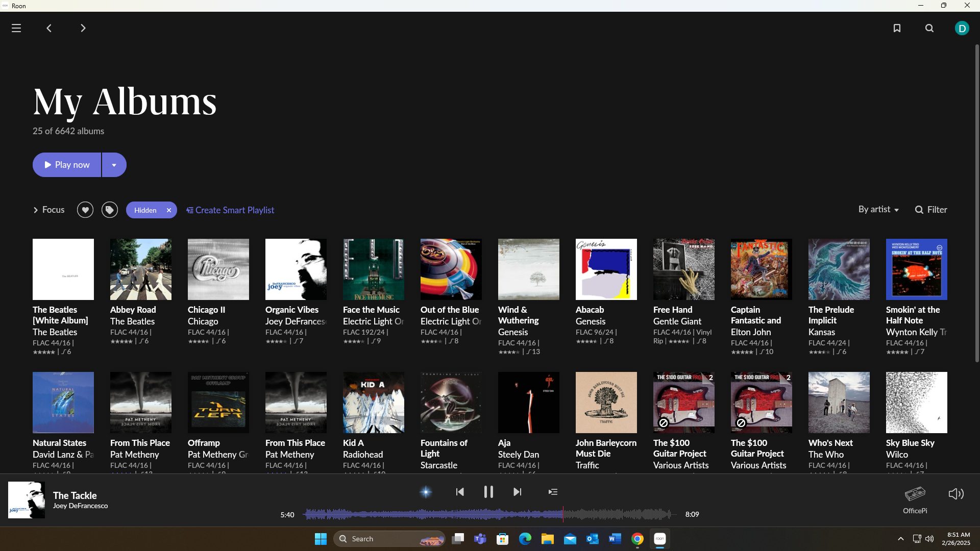Open The Prelude Implicit album cover

(x=839, y=269)
